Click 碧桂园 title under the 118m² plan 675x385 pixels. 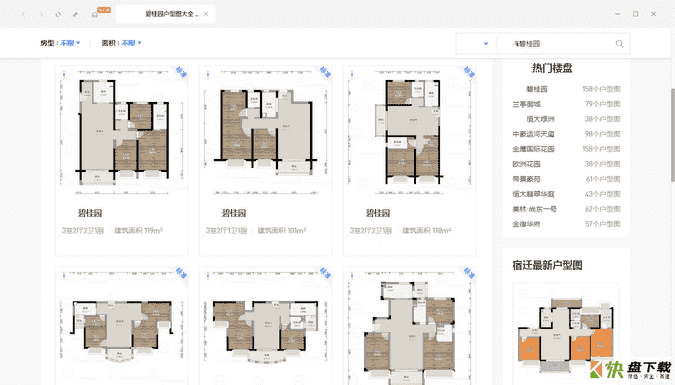pyautogui.click(x=378, y=213)
